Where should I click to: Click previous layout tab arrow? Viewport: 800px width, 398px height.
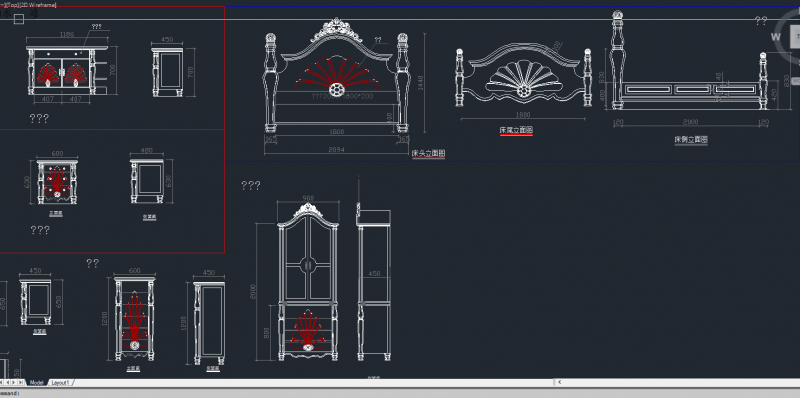[7, 382]
